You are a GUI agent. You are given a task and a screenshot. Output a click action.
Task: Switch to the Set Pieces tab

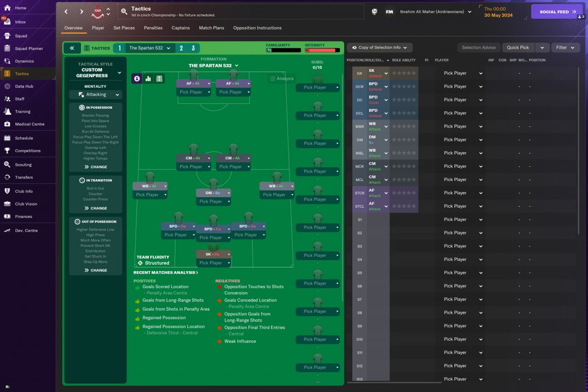[124, 28]
